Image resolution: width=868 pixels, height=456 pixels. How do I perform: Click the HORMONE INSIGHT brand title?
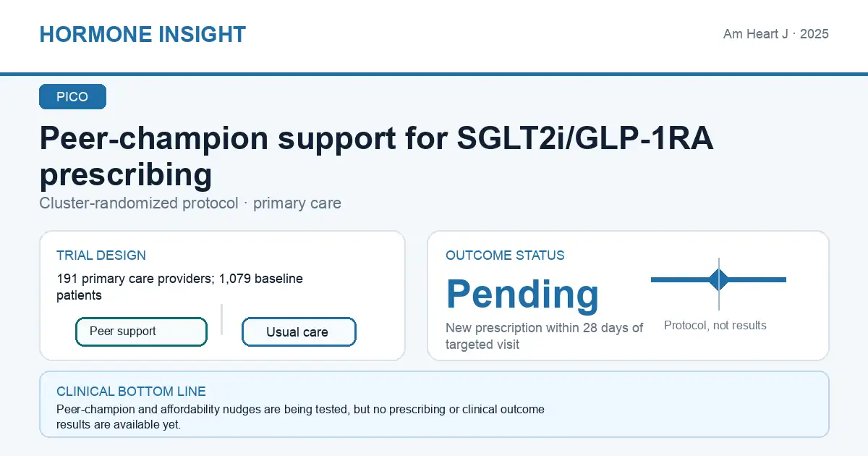[x=142, y=34]
